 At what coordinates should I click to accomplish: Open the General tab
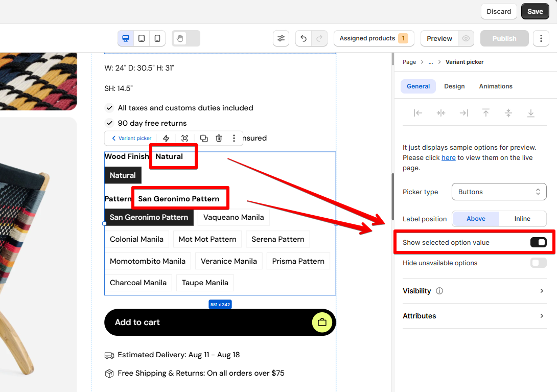[x=418, y=86]
